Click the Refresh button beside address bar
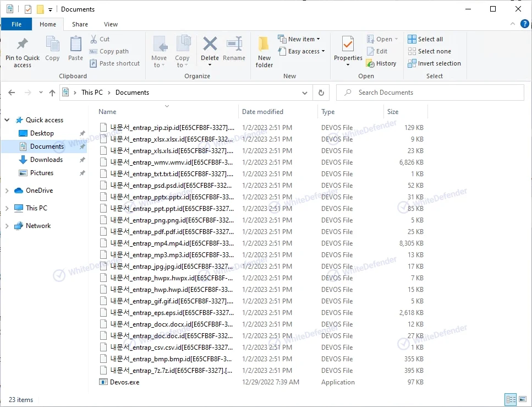This screenshot has width=532, height=407. pyautogui.click(x=321, y=93)
